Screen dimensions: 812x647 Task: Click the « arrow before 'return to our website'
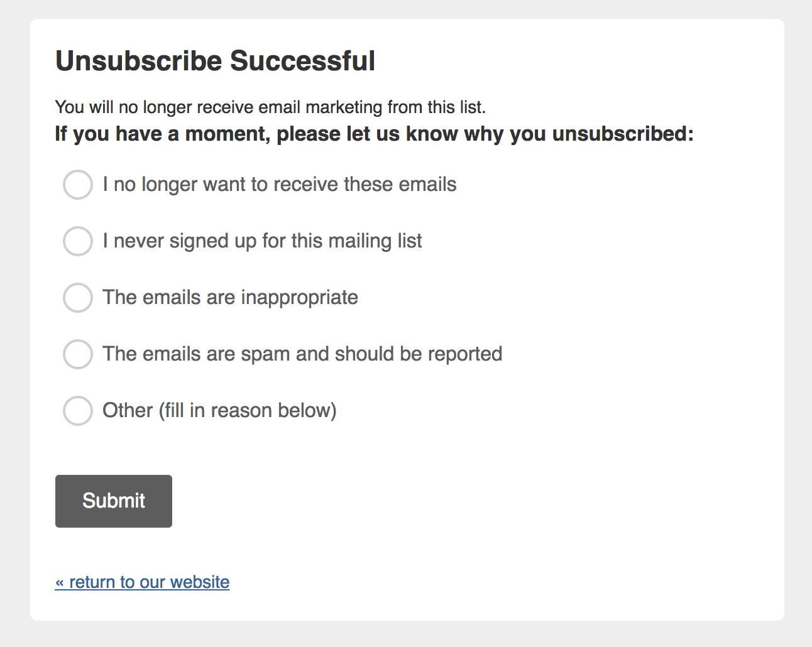click(60, 583)
